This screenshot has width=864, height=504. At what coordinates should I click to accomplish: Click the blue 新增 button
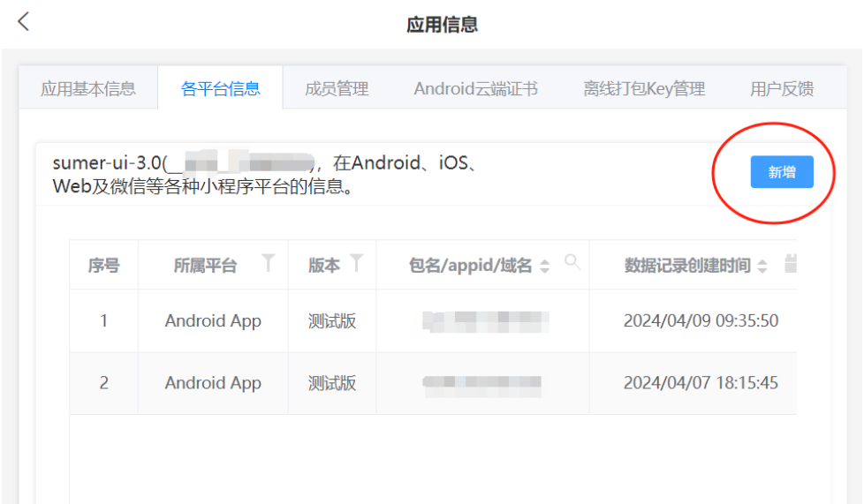pyautogui.click(x=782, y=172)
